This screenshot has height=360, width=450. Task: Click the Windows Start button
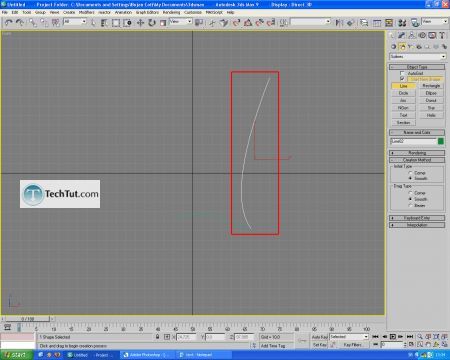click(17, 355)
